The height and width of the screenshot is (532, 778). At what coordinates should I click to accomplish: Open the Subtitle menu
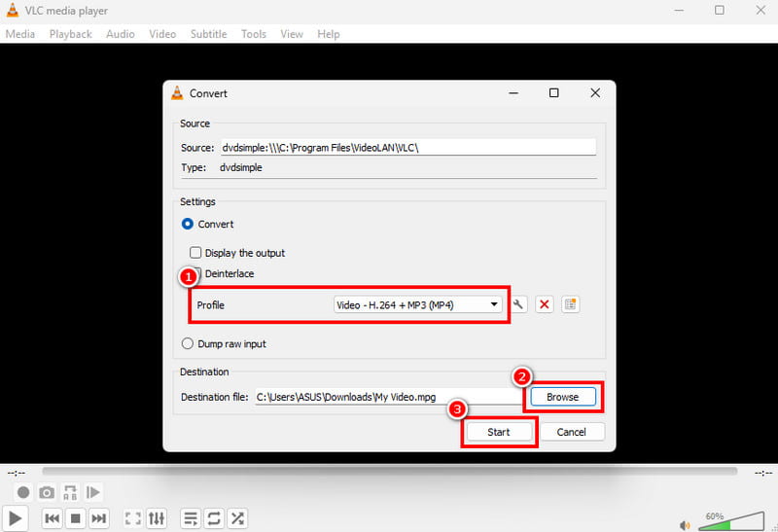(208, 34)
